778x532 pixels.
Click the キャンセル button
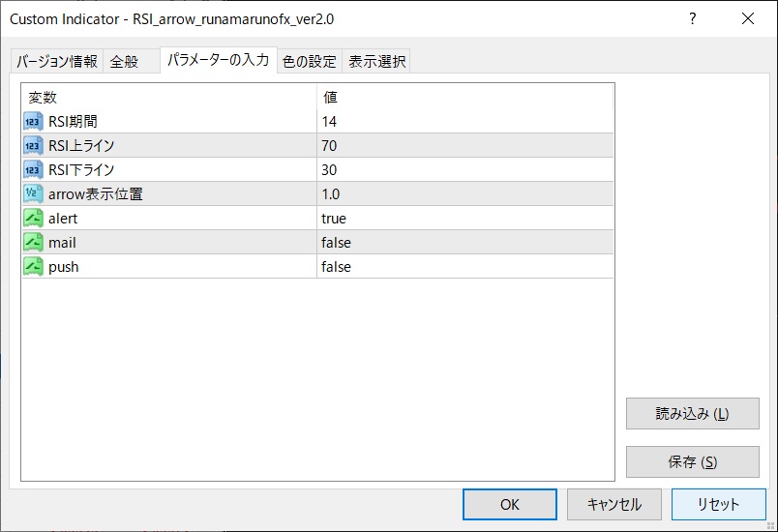coord(614,504)
